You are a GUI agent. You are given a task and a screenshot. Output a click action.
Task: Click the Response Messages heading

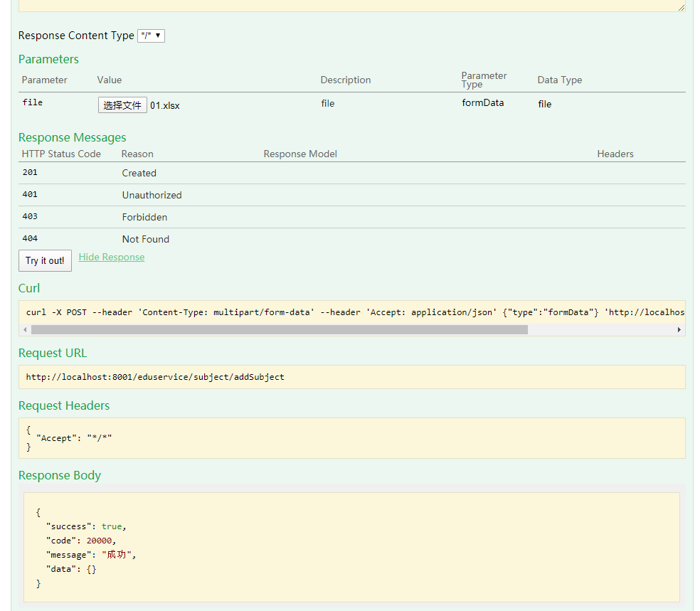pyautogui.click(x=73, y=137)
